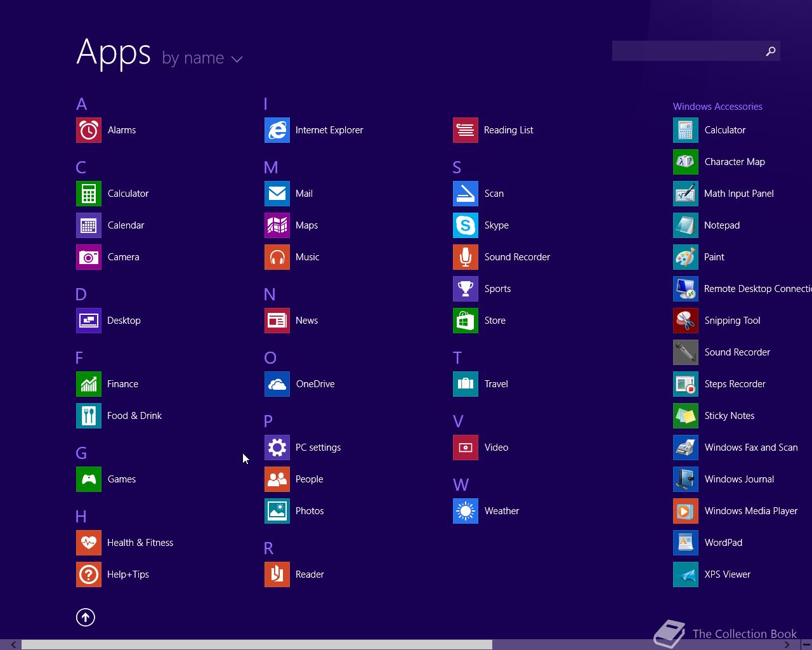Viewport: 812px width, 650px height.
Task: Open the OneDrive icon
Action: coord(277,384)
